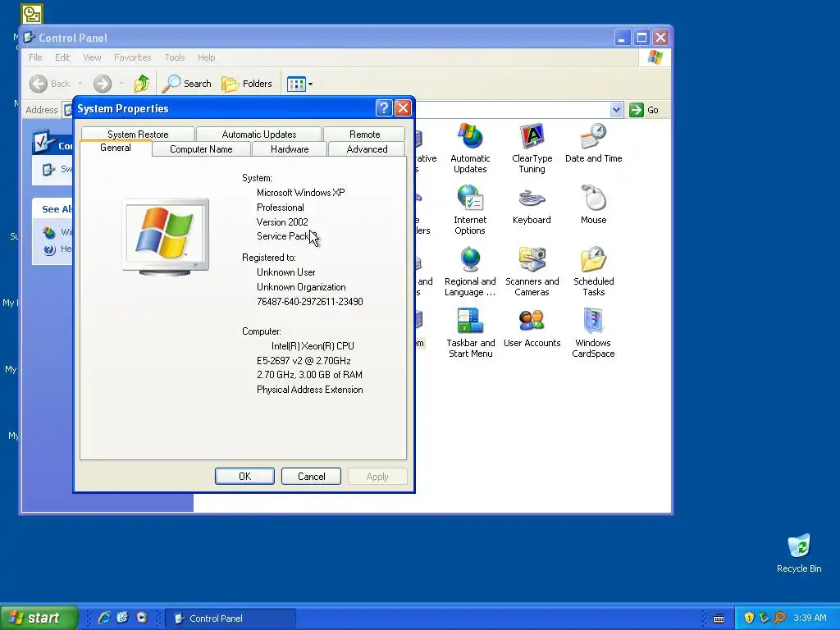Click Cancel in System Properties
The height and width of the screenshot is (630, 840).
pos(311,477)
